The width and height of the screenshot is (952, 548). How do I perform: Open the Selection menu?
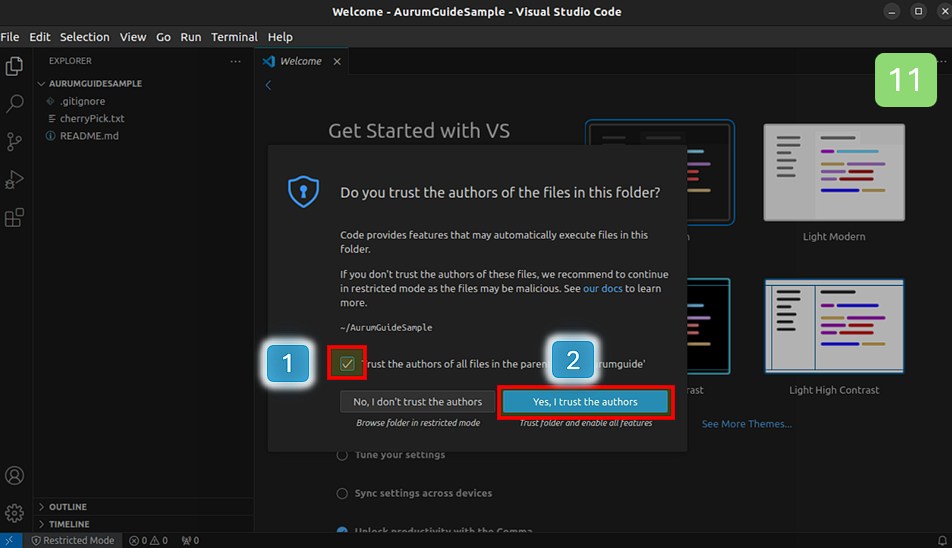point(84,37)
